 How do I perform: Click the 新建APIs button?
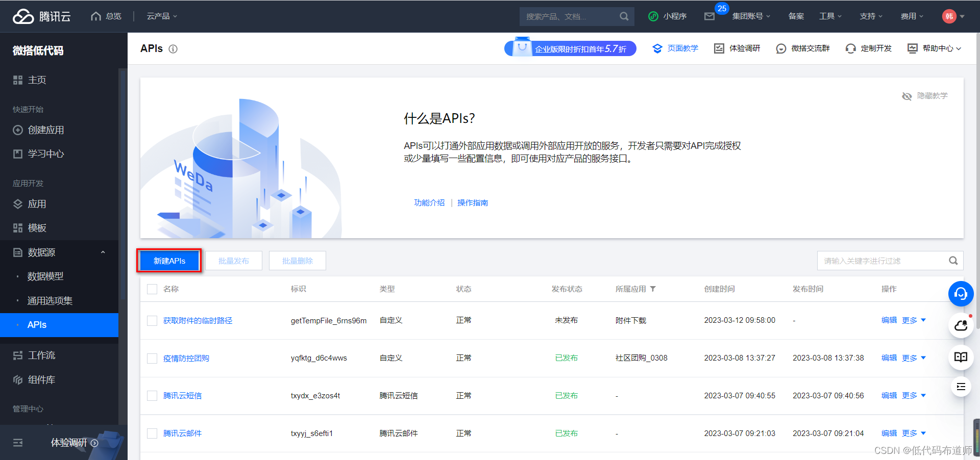tap(169, 261)
